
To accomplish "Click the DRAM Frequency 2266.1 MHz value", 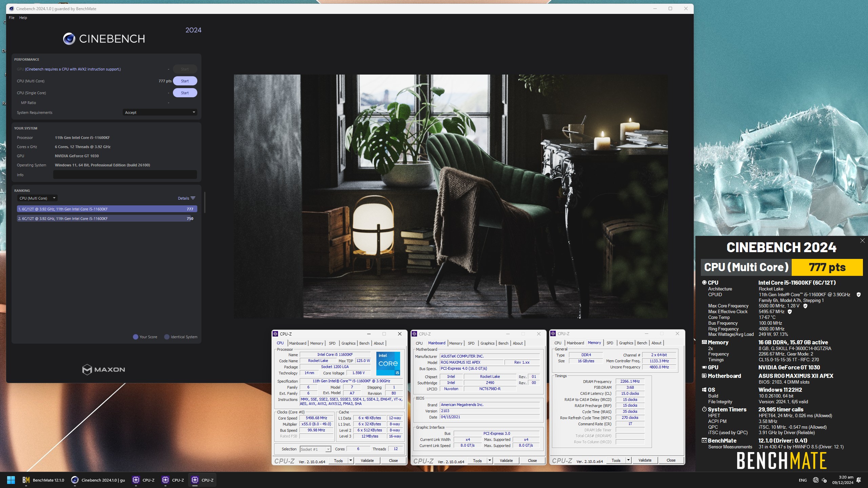I will pyautogui.click(x=630, y=381).
